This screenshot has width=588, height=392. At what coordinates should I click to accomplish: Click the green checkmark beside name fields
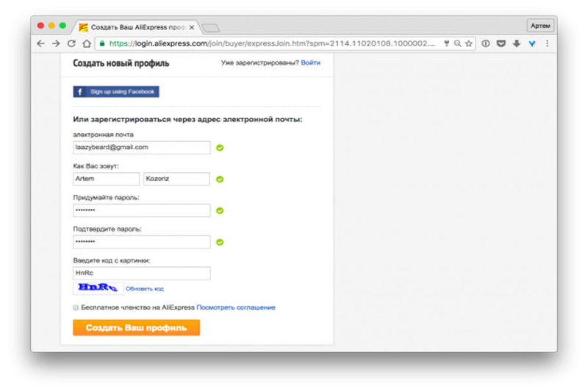click(x=220, y=179)
